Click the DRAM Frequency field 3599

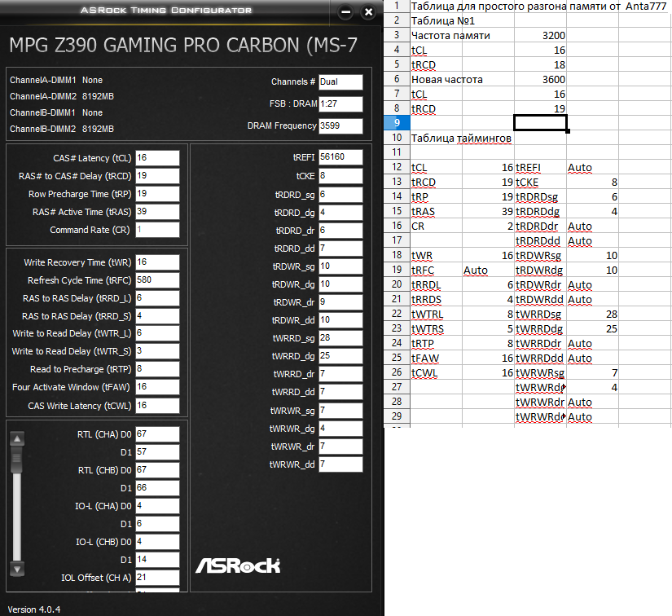[x=340, y=126]
